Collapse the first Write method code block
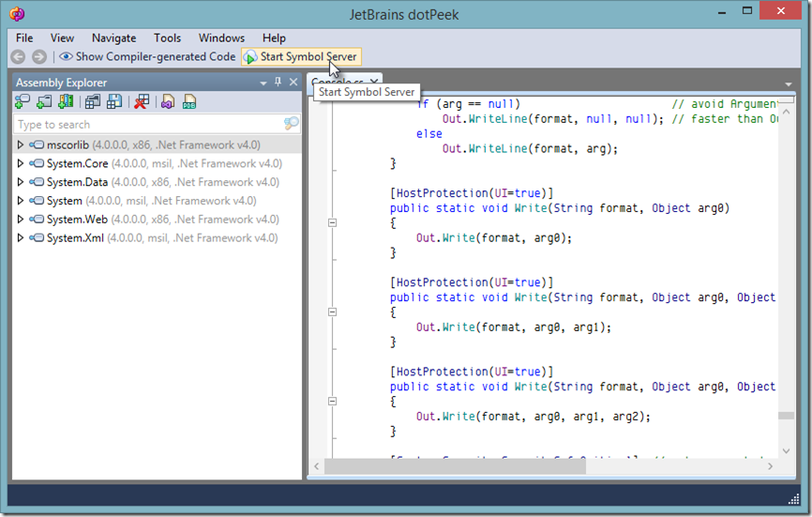Viewport: 812px width, 517px height. pos(332,223)
